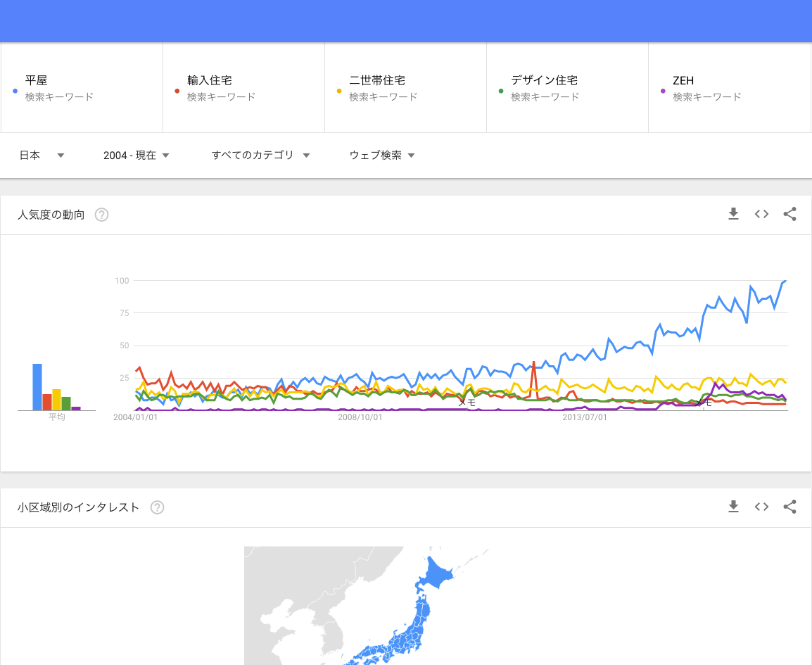This screenshot has width=812, height=665.
Task: Click the blue 平屋 average bar
Action: (37, 387)
